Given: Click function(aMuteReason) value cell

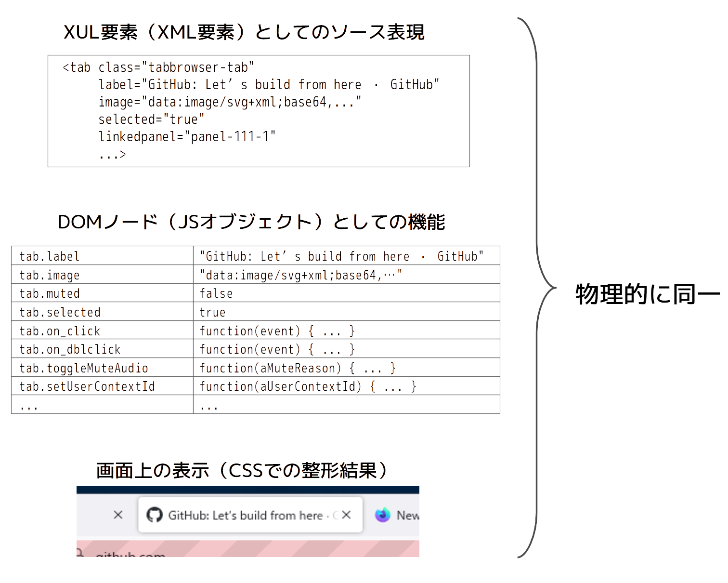Looking at the screenshot, I should tap(347, 368).
